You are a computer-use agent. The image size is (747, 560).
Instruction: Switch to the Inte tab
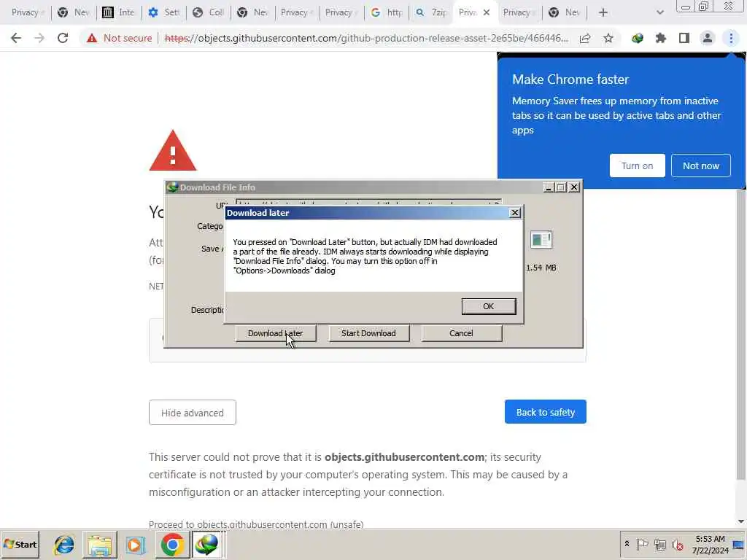click(x=119, y=12)
